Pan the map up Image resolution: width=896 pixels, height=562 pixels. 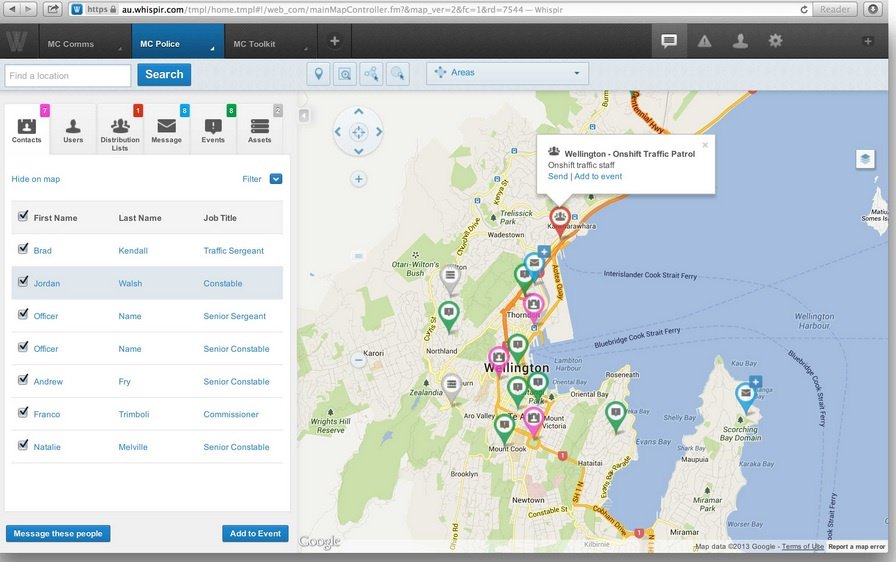358,112
